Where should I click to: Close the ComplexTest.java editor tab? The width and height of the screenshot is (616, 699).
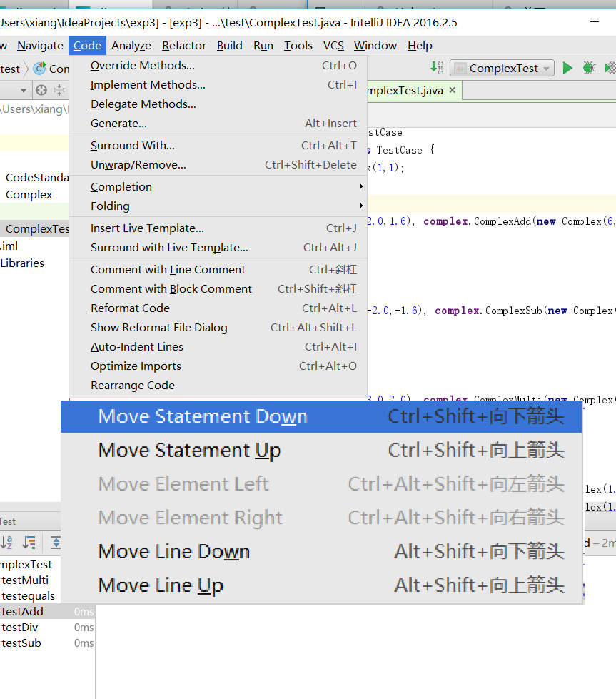[x=453, y=90]
